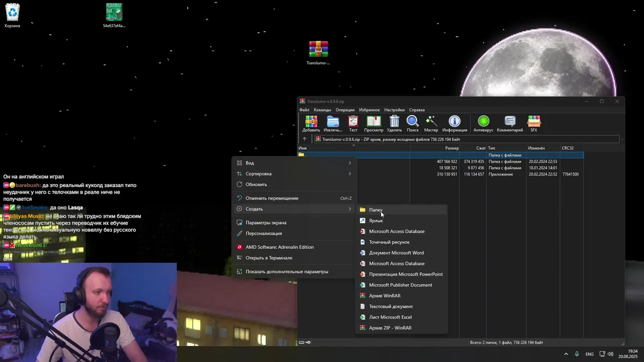Sort by Имя column header
The height and width of the screenshot is (362, 644).
pos(354,148)
